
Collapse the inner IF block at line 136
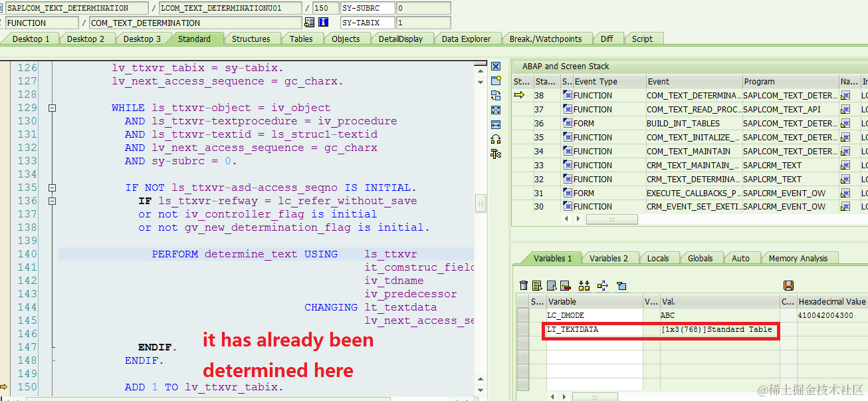coord(53,201)
